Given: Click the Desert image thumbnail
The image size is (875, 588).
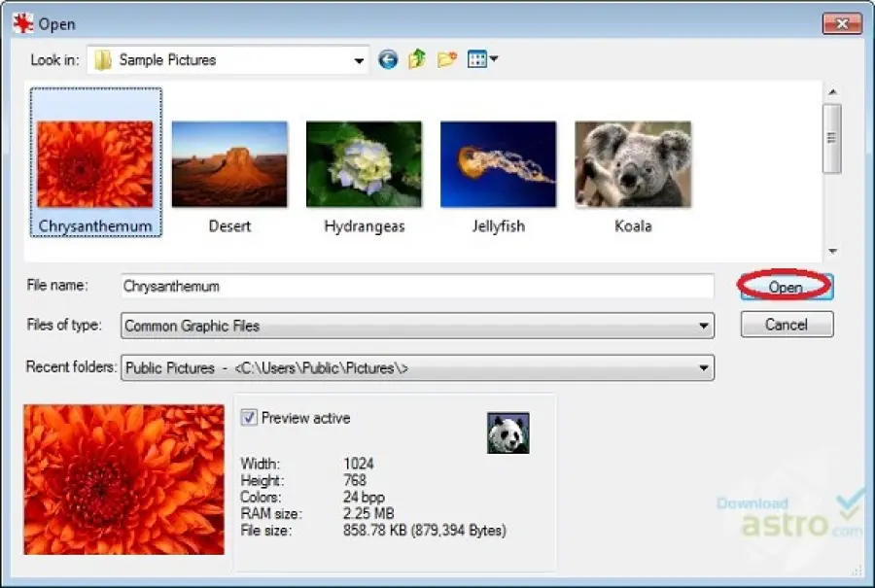Looking at the screenshot, I should pyautogui.click(x=229, y=163).
